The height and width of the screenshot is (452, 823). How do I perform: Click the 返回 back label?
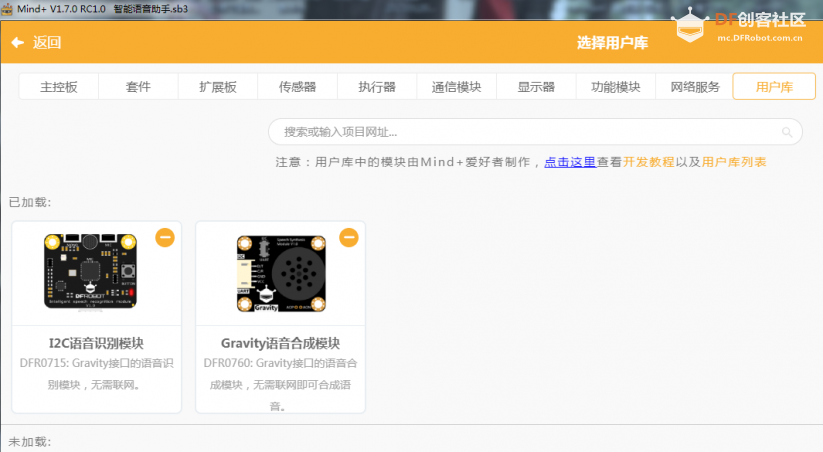47,43
